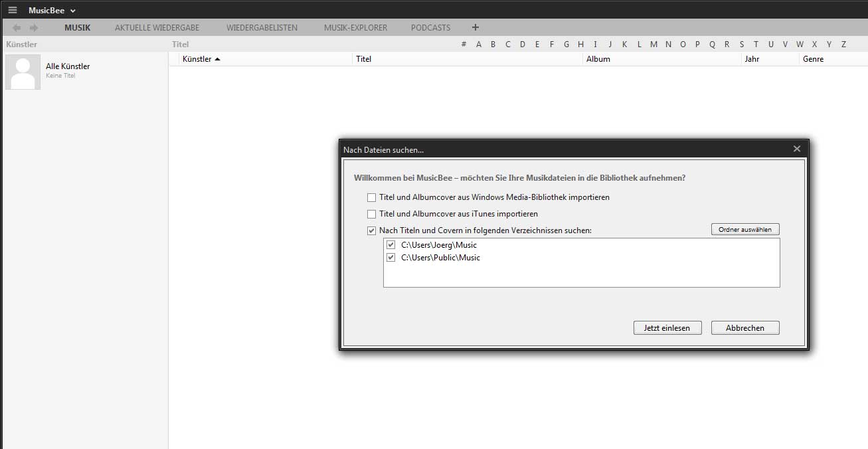The width and height of the screenshot is (868, 449).
Task: Select the Alle Künstler avatar thumbnail
Action: coord(23,72)
